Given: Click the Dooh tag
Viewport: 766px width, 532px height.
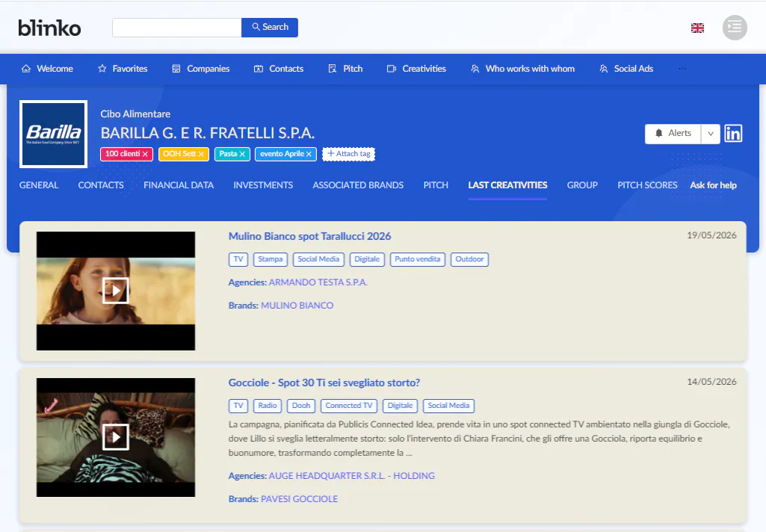Looking at the screenshot, I should point(301,406).
